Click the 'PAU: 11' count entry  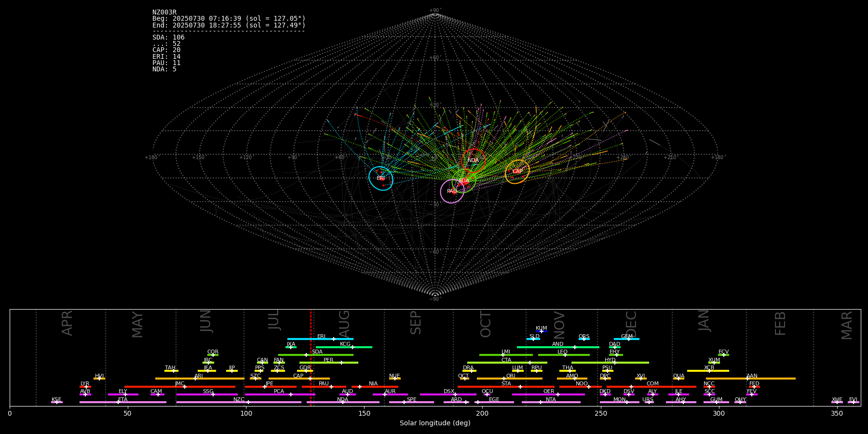[166, 63]
